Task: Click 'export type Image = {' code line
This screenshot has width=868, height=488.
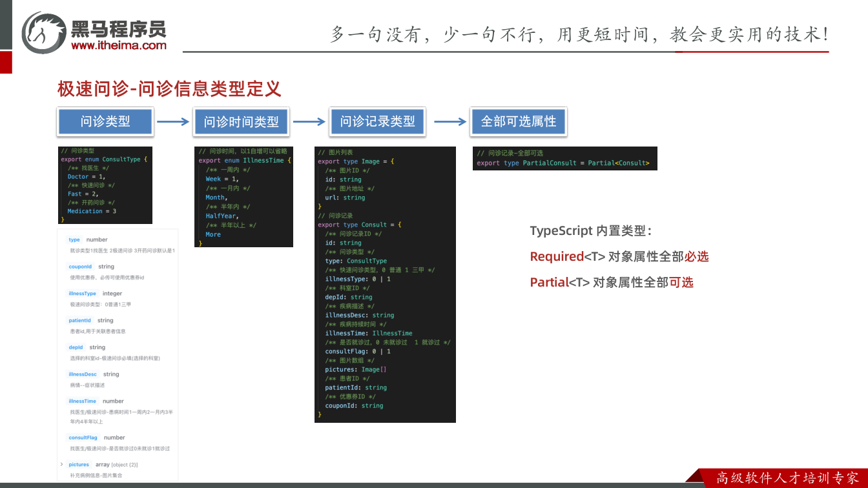Action: pos(356,161)
